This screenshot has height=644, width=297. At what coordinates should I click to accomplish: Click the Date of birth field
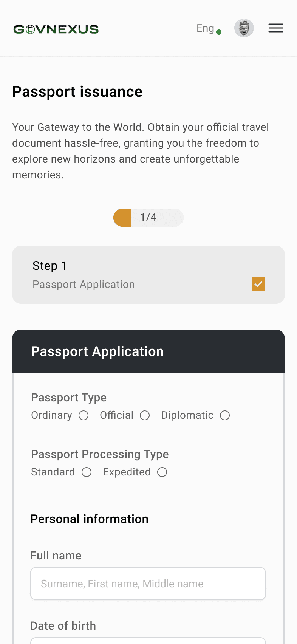coord(148,641)
